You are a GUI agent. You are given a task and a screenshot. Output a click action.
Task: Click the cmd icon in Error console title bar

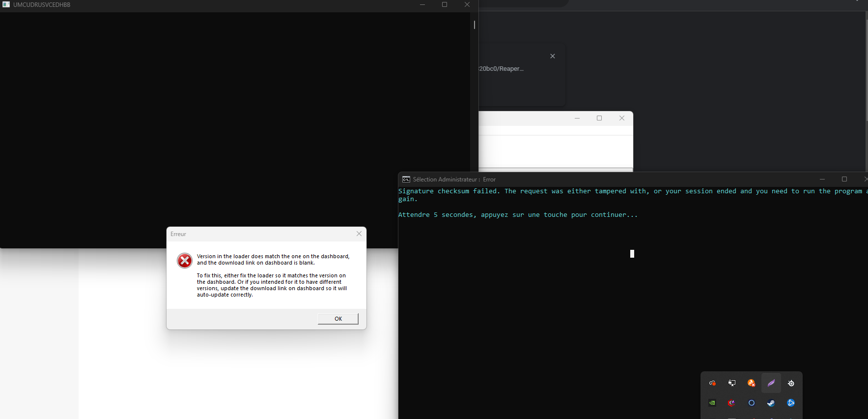[x=406, y=180]
